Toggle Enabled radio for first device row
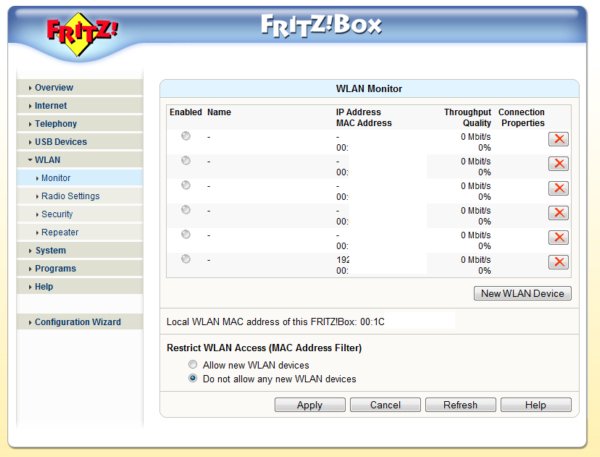The width and height of the screenshot is (600, 457). tap(186, 136)
